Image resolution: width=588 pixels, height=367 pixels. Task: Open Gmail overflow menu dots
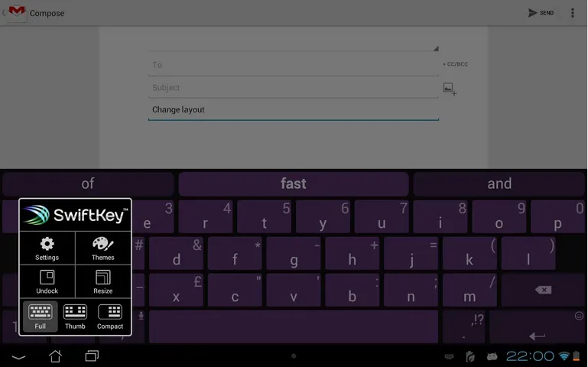coord(572,13)
